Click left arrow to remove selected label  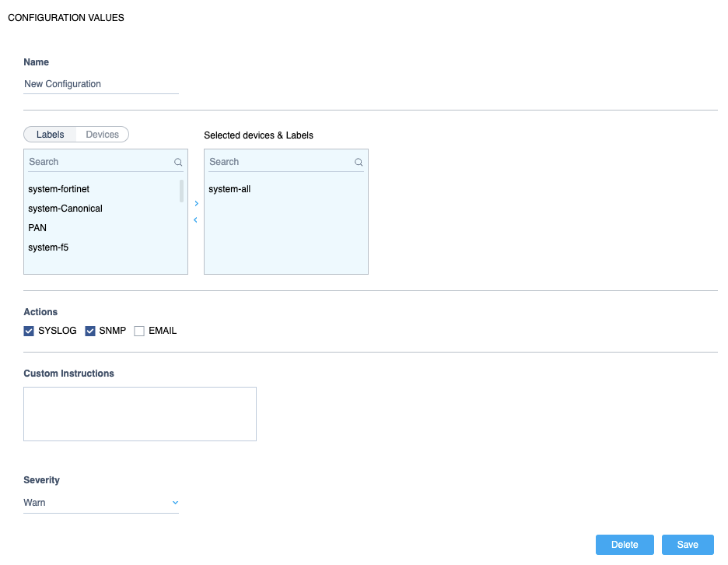tap(195, 220)
